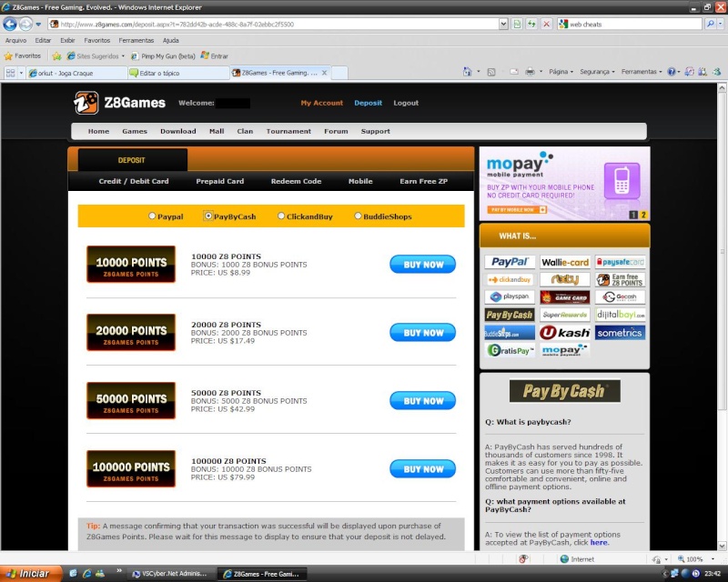This screenshot has width=728, height=582.
Task: Click the Wallie-card payment logo
Action: (565, 262)
